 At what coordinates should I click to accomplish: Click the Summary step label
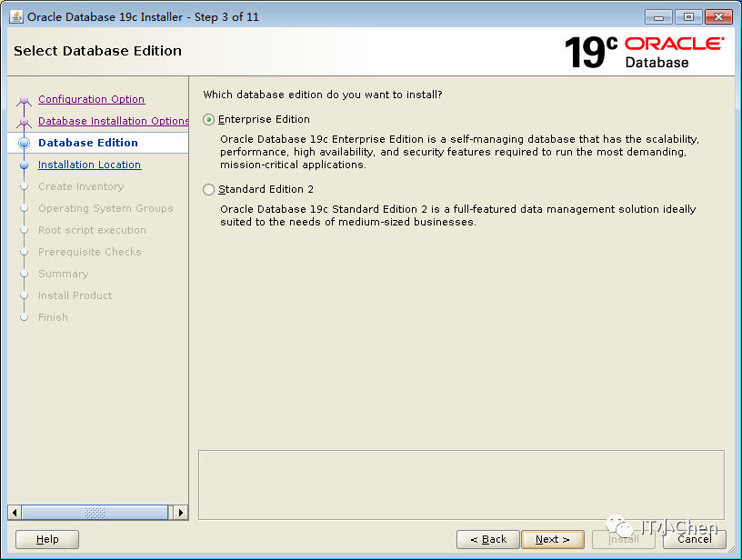[x=63, y=274]
